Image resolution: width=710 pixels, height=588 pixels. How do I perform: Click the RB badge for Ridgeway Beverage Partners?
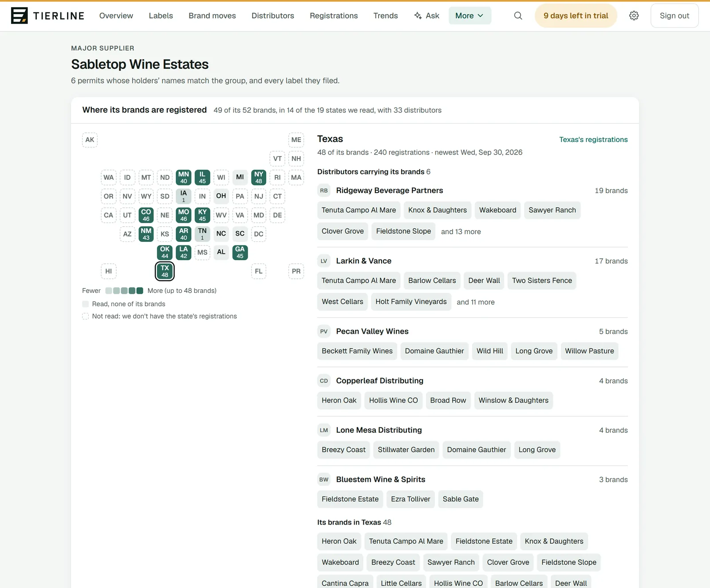(324, 190)
